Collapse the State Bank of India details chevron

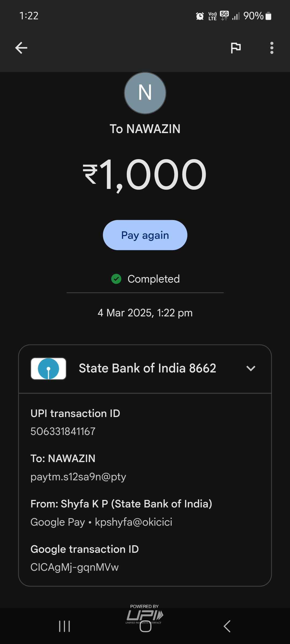[251, 368]
